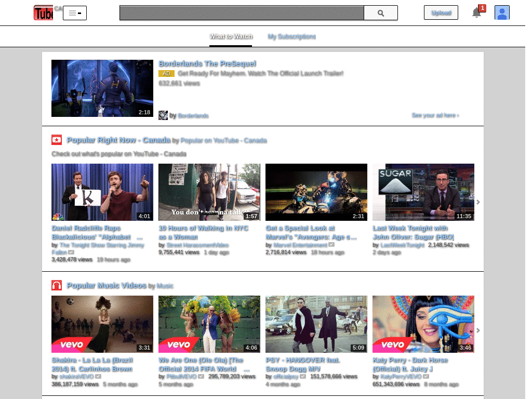532x399 pixels.
Task: Play Pitbull We Are One thumbnail
Action: 209,324
